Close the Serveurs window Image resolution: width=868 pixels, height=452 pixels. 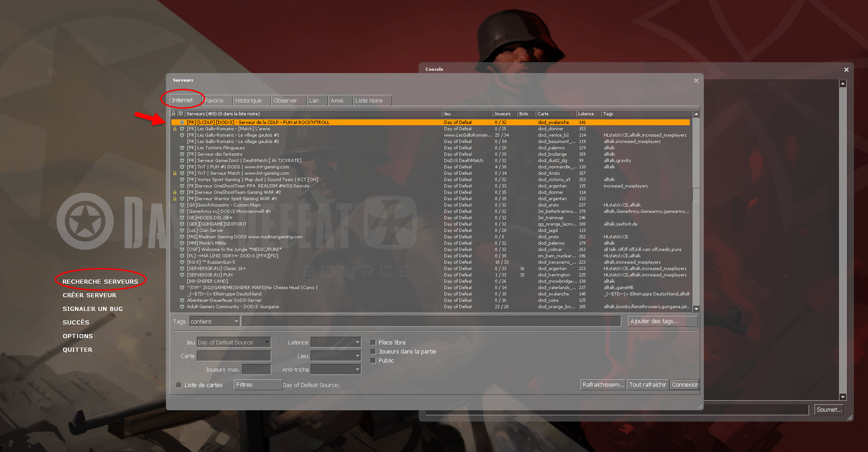click(696, 81)
